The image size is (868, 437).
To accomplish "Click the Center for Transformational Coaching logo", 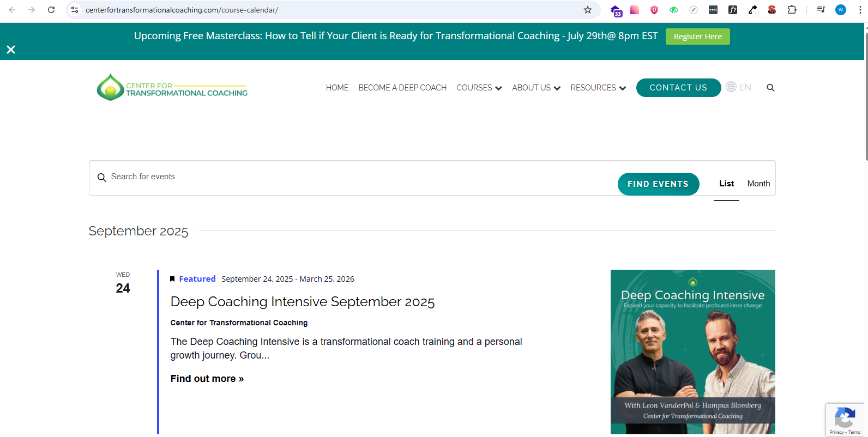I will (172, 87).
